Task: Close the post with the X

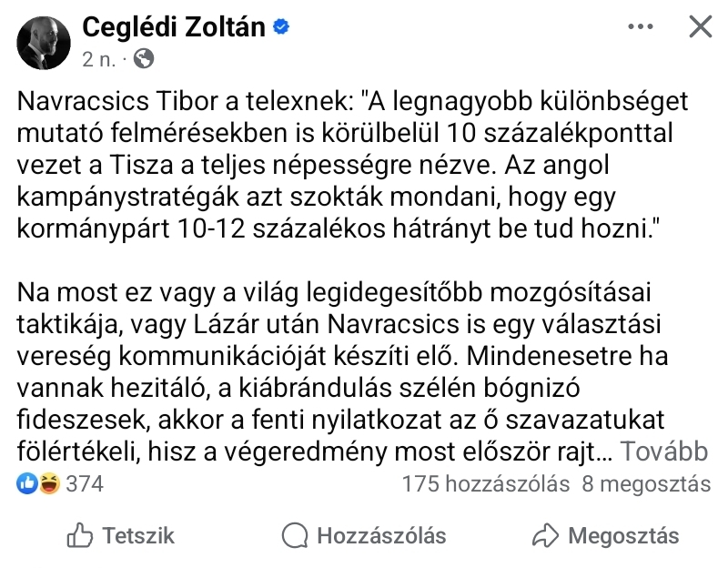Action: (x=700, y=27)
